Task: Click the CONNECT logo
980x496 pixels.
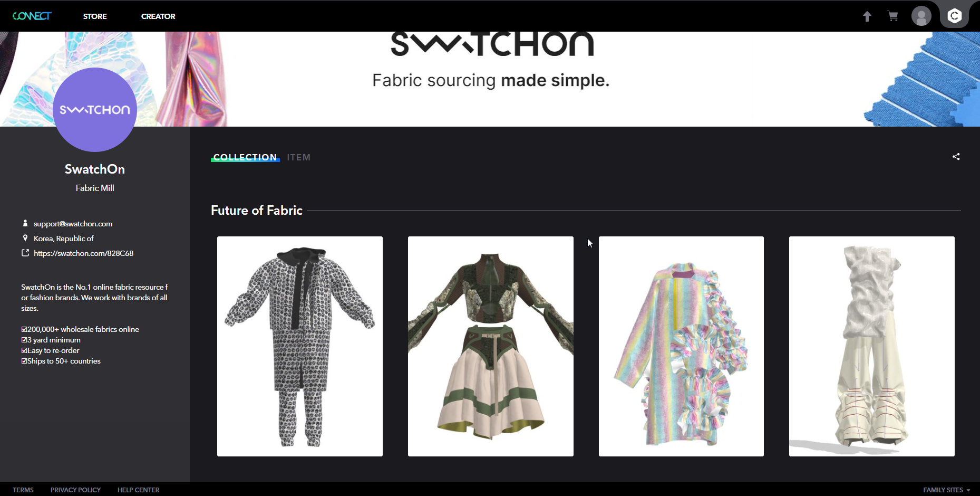Action: 32,16
